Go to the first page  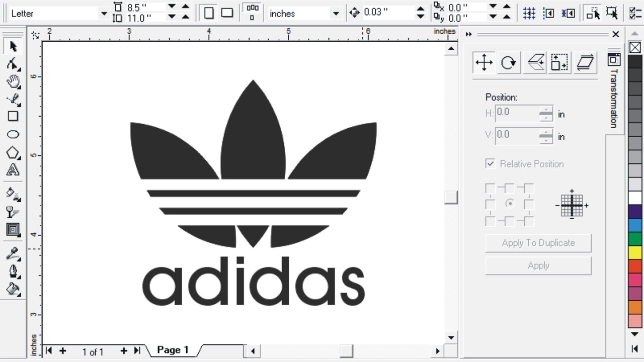click(48, 351)
